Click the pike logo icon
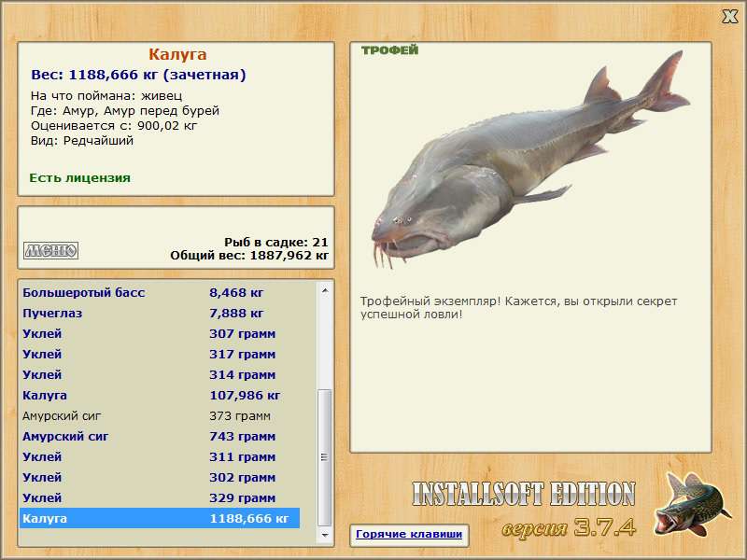The image size is (747, 560). point(692,503)
